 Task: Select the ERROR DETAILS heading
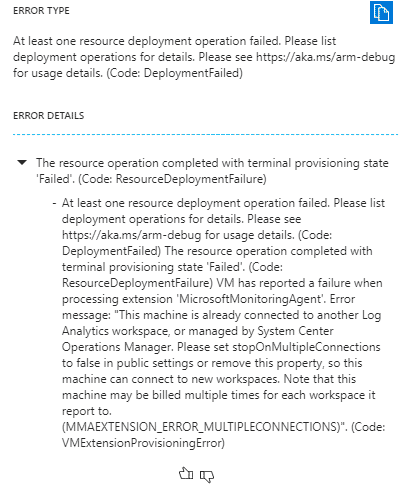tap(49, 116)
